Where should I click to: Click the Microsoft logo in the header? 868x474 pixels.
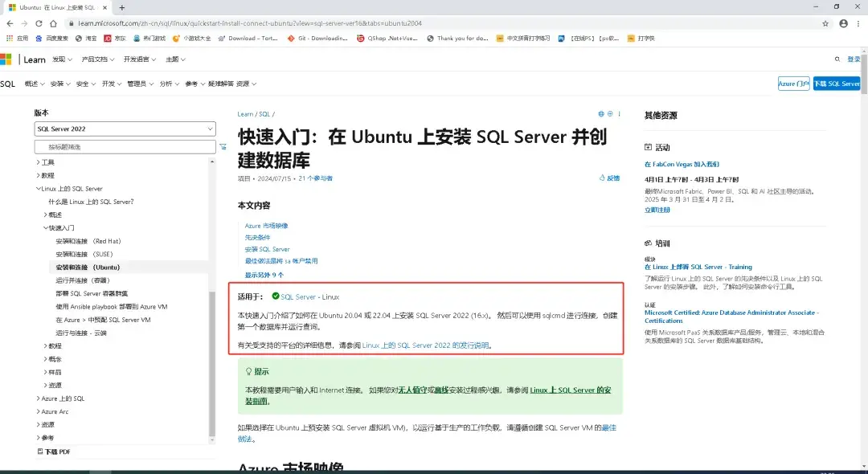[9, 59]
